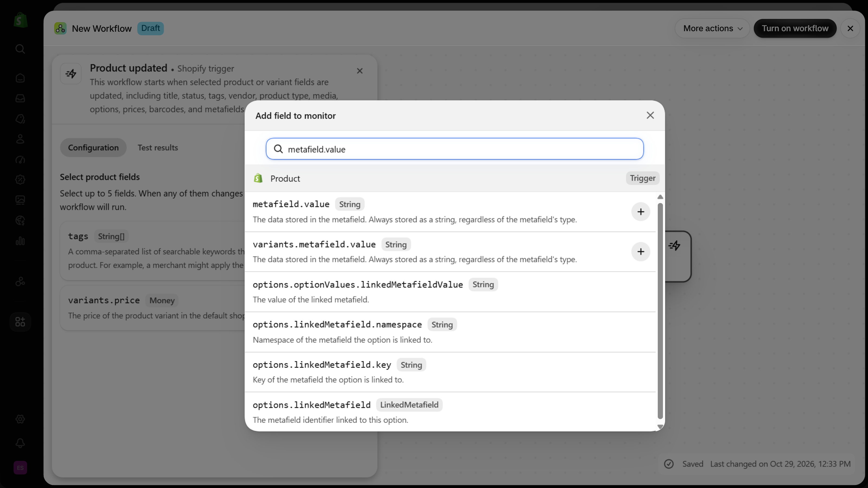Open Marketing target icon in sidebar
Image resolution: width=868 pixels, height=488 pixels.
[x=20, y=160]
